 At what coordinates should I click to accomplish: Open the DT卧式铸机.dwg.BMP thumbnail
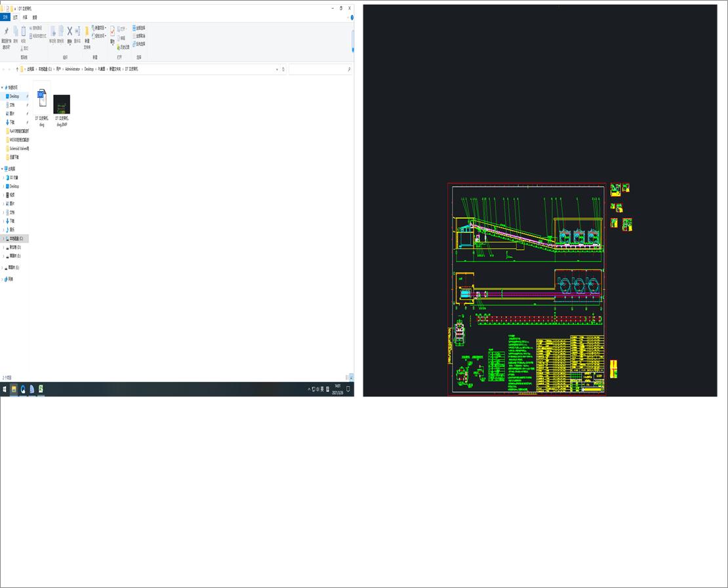pyautogui.click(x=61, y=105)
